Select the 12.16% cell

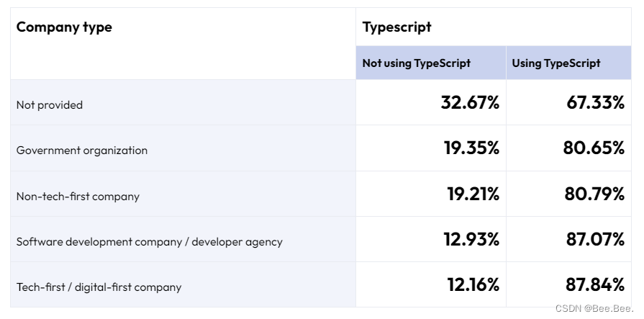(x=473, y=284)
